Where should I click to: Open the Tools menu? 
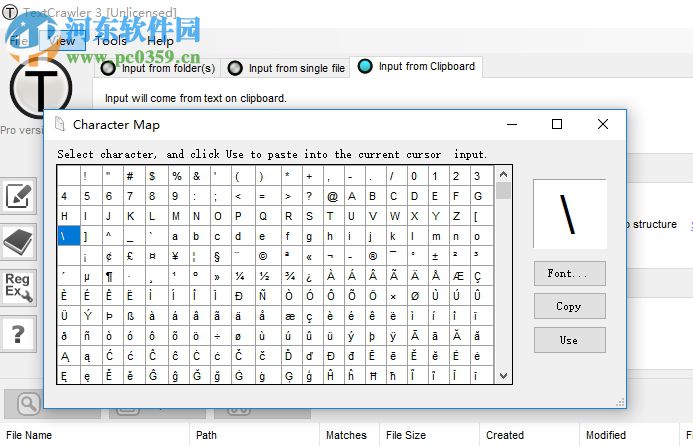[111, 41]
